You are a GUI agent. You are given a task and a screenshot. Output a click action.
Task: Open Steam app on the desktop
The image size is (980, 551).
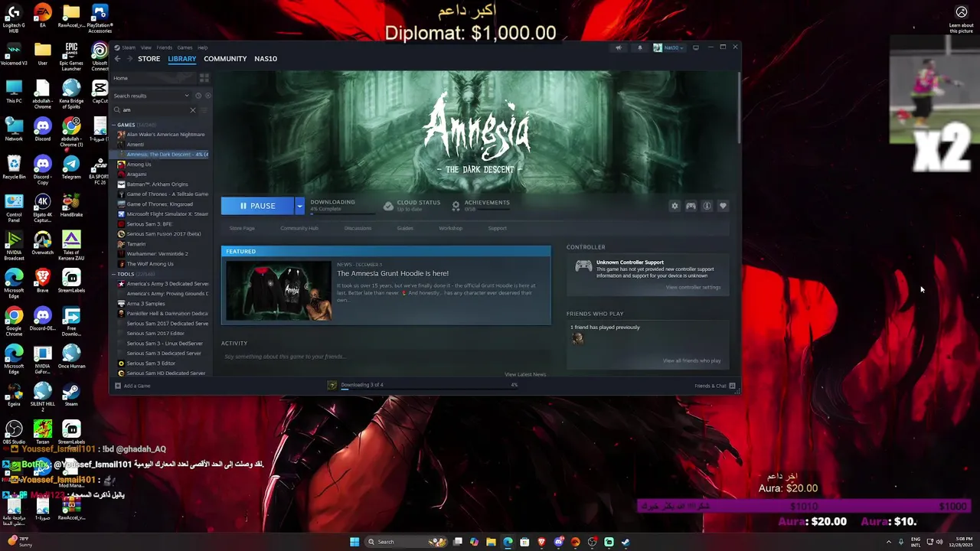point(71,395)
